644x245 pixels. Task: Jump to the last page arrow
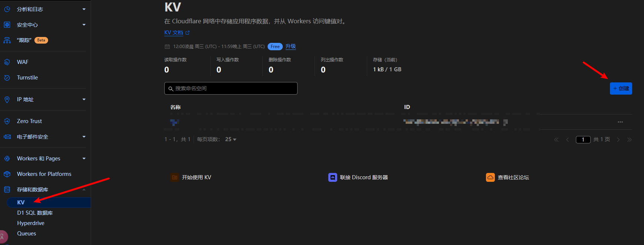[x=629, y=140]
